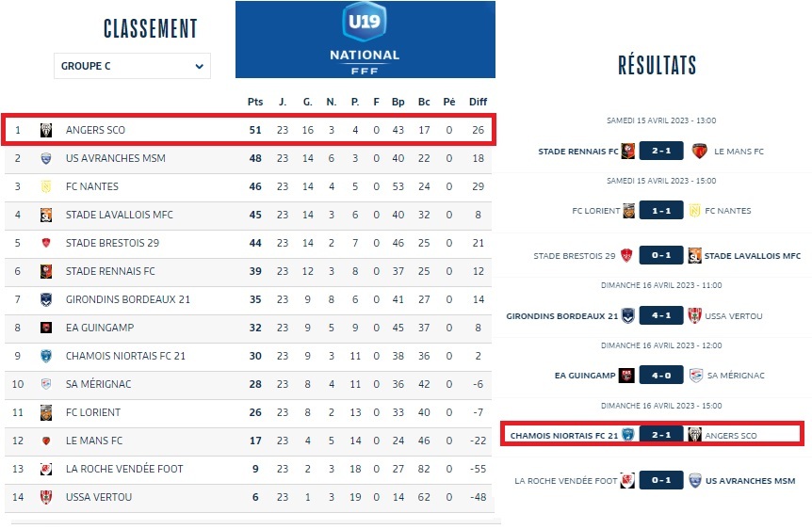Click the Angers SCO crest in standings
This screenshot has width=812, height=529.
[45, 130]
